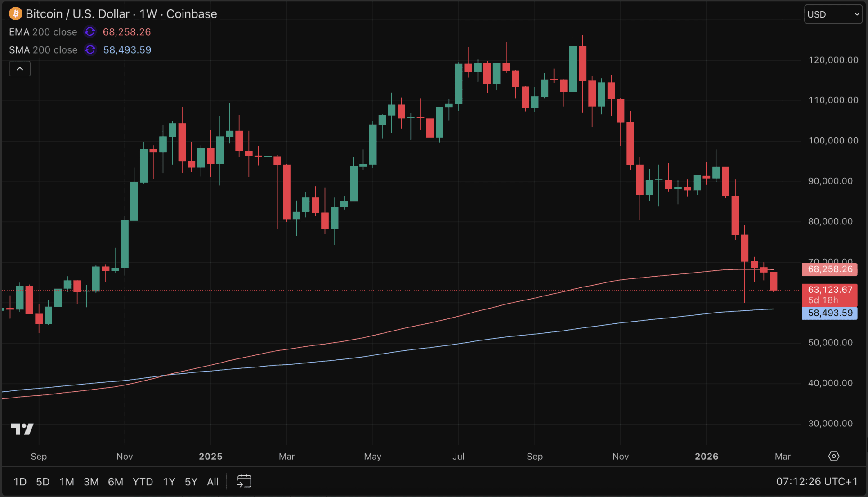Click the 07:12:26 UTC+1 timezone clock
This screenshot has height=497, width=868.
pos(816,481)
